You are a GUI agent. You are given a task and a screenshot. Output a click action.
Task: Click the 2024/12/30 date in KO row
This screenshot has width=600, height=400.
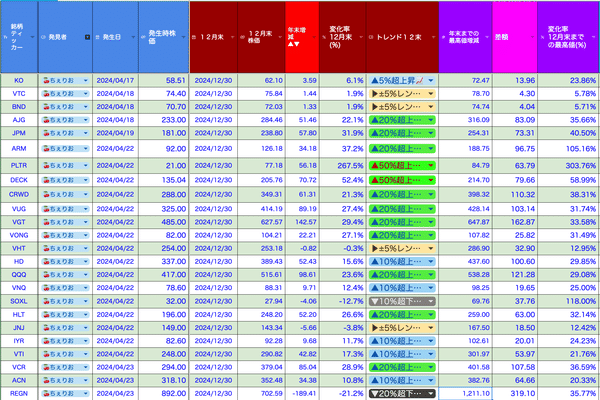pos(214,80)
